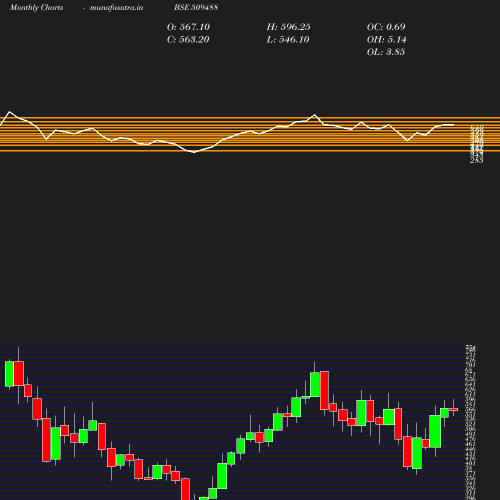Click the 'Monthly Charts' title text

[x=36, y=8]
